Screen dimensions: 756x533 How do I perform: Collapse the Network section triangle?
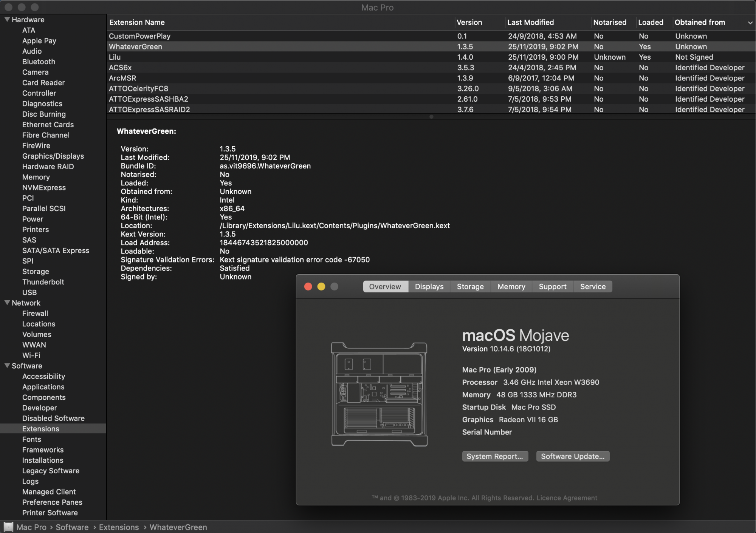(x=7, y=303)
